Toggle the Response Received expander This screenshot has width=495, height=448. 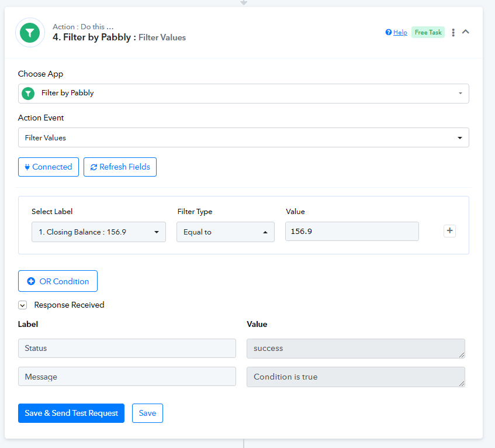tap(22, 305)
